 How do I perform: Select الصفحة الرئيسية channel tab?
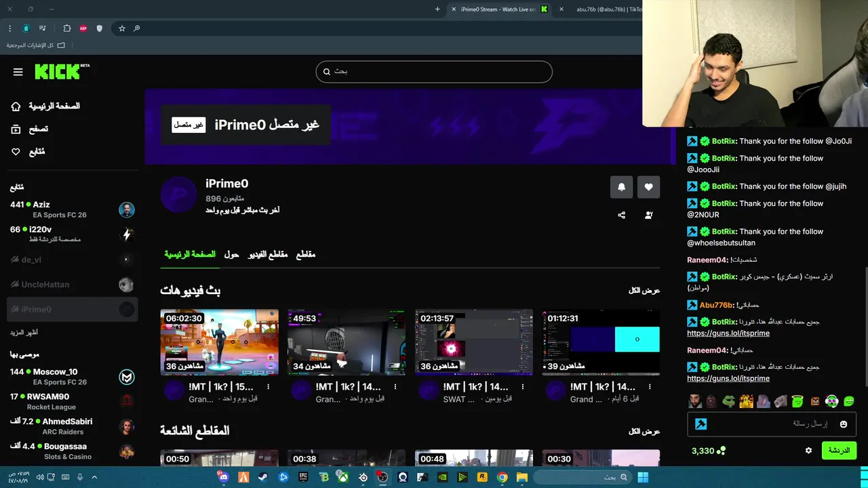[190, 255]
